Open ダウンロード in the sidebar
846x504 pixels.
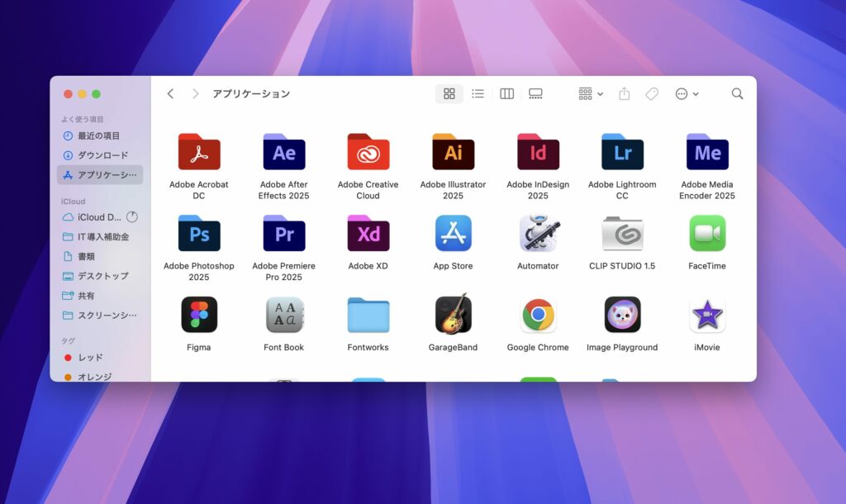point(102,155)
